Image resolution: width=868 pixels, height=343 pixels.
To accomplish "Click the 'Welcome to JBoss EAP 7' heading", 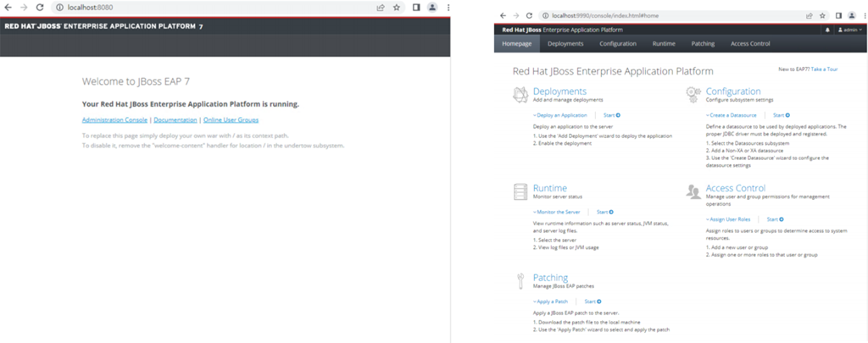I will 136,81.
